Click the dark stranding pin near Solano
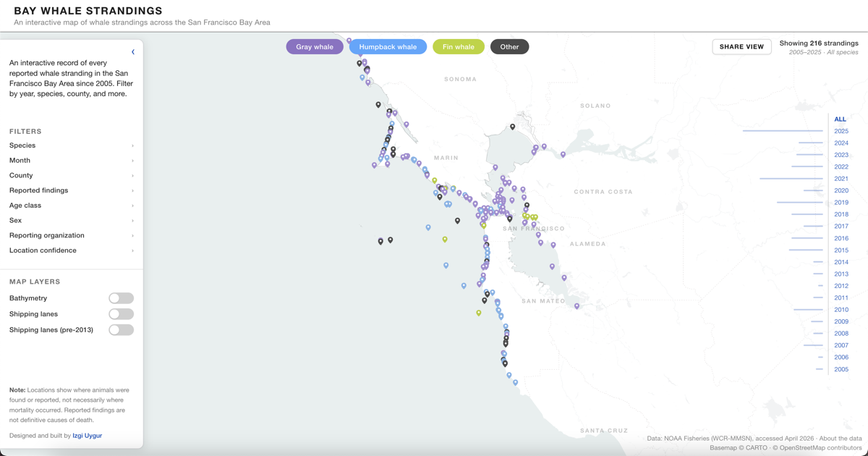This screenshot has width=868, height=456. coord(512,127)
